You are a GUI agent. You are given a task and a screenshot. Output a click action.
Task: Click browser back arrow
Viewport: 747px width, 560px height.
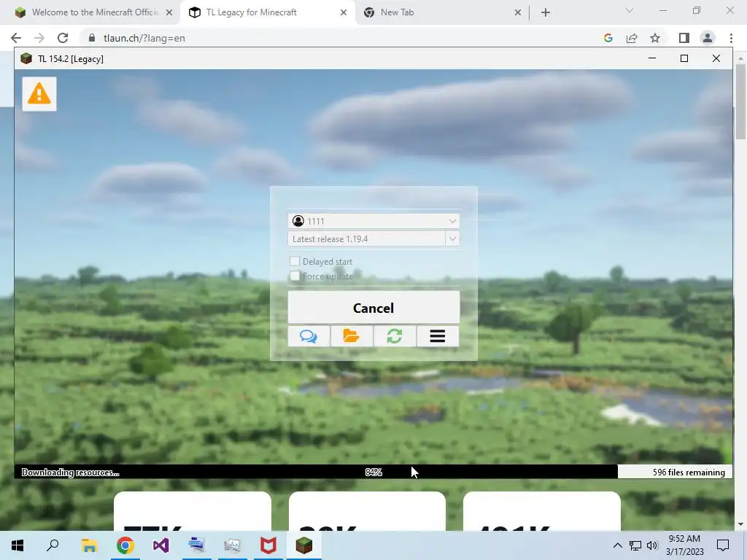16,38
